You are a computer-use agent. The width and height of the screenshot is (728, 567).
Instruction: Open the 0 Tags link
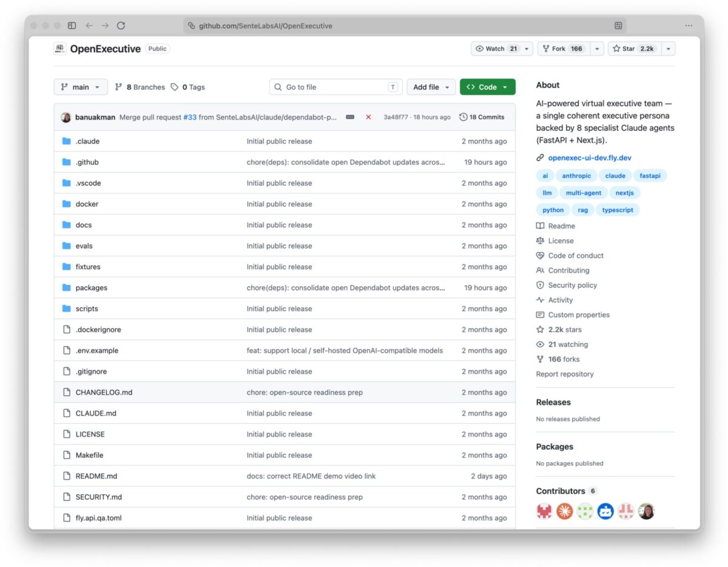[187, 87]
